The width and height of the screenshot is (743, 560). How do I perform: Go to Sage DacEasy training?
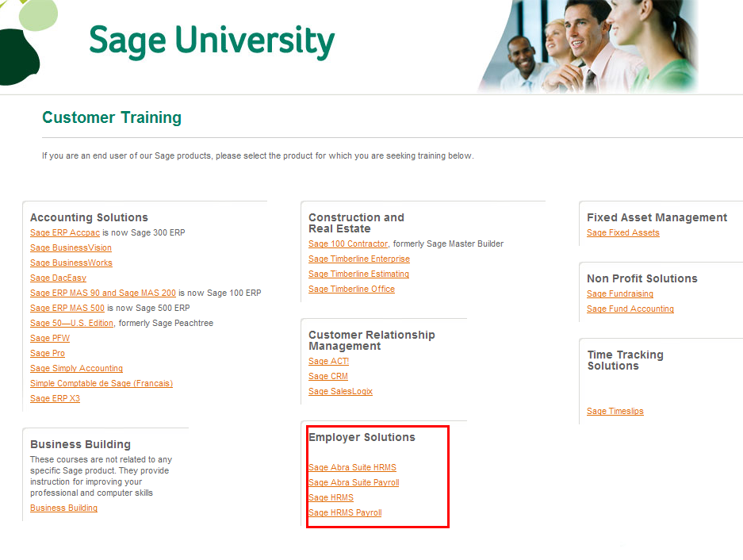[x=58, y=278]
